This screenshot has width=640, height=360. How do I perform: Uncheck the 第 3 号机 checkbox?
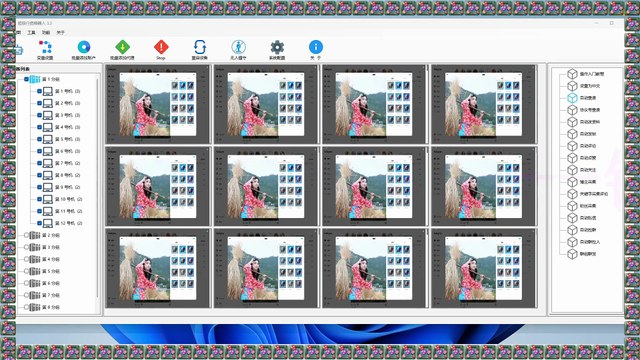point(40,115)
